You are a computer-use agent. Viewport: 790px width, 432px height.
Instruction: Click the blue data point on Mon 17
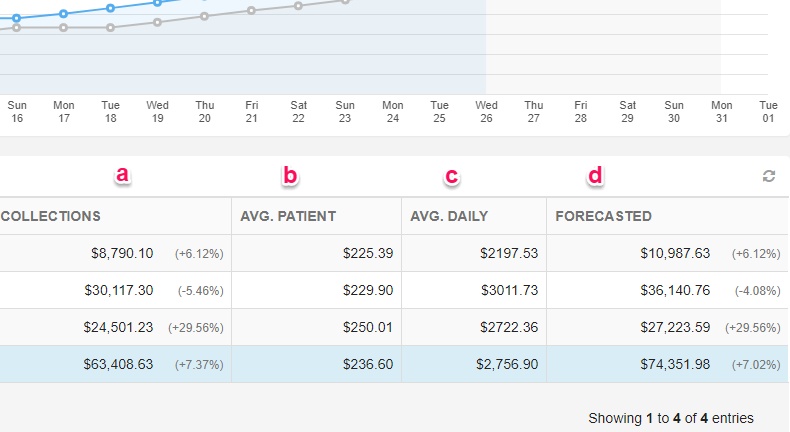coord(63,14)
